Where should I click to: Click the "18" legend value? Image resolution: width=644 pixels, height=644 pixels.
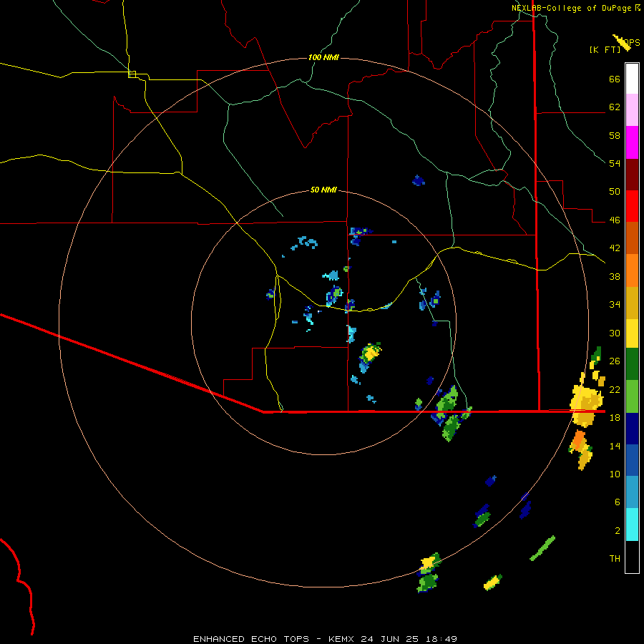615,417
